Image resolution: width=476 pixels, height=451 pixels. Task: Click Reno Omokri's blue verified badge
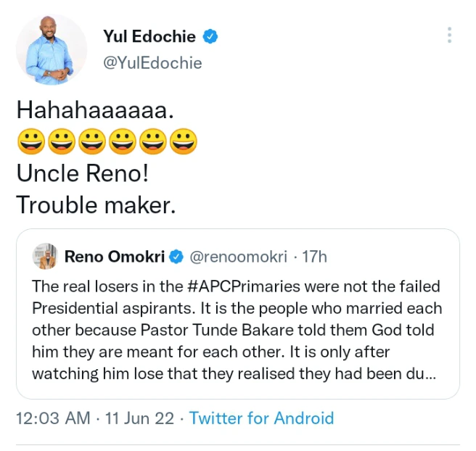coord(176,257)
